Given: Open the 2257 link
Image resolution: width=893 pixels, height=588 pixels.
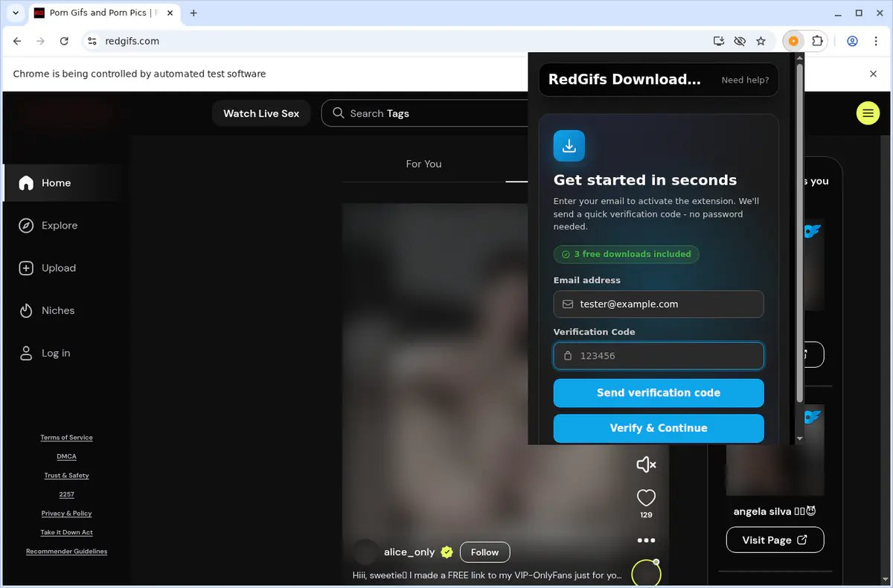Looking at the screenshot, I should coord(66,494).
